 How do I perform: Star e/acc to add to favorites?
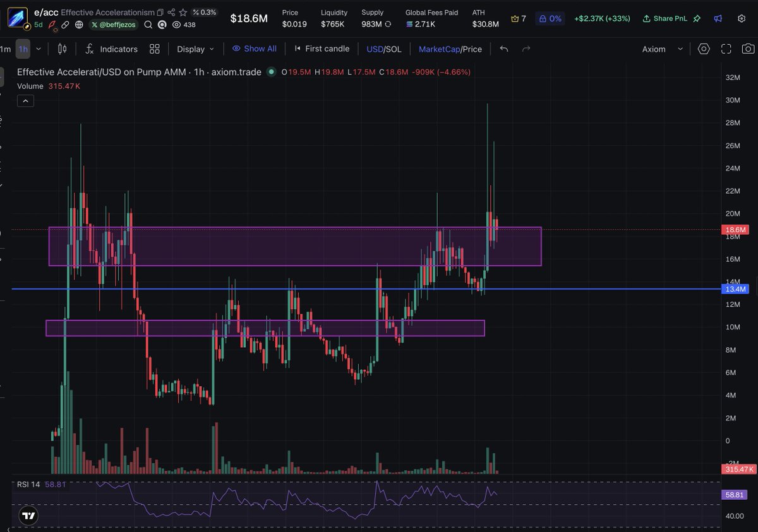[183, 12]
